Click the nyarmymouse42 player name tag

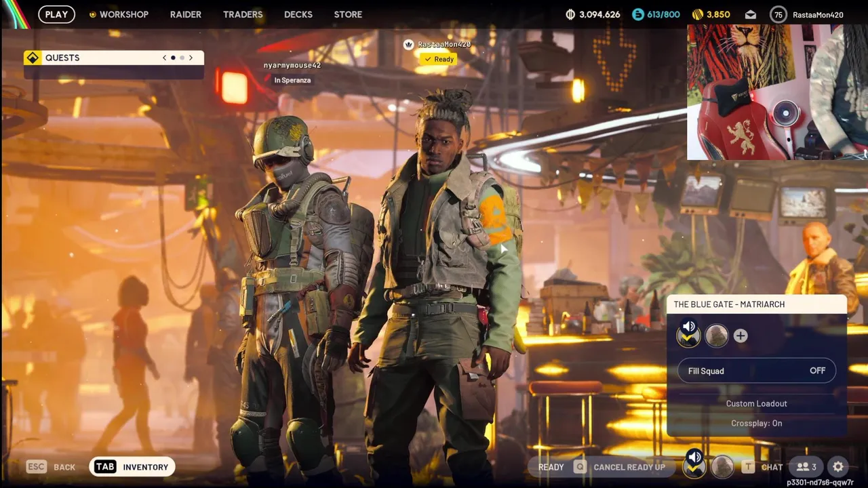(x=292, y=65)
